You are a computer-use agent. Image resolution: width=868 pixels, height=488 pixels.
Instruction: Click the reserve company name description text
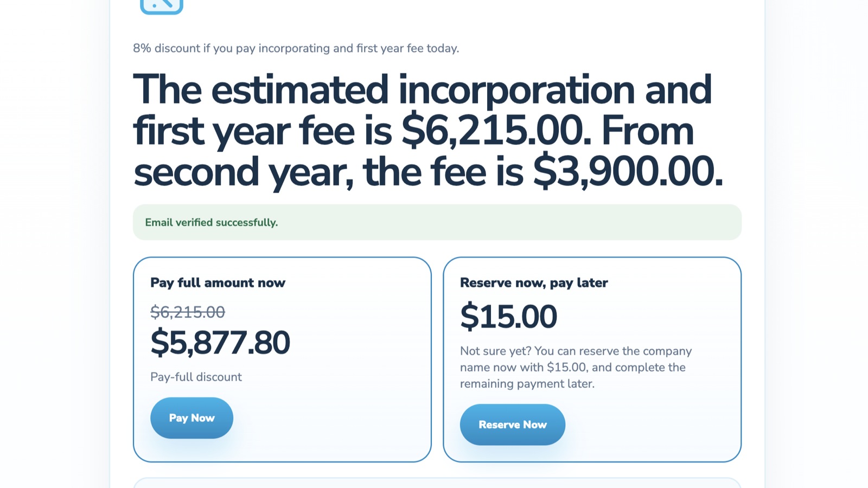coord(576,367)
